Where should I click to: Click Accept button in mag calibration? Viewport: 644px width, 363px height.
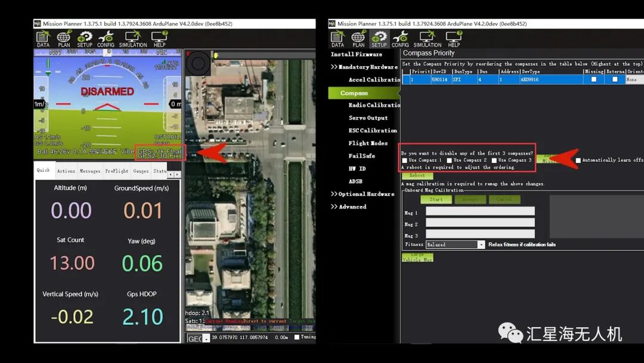(x=470, y=199)
